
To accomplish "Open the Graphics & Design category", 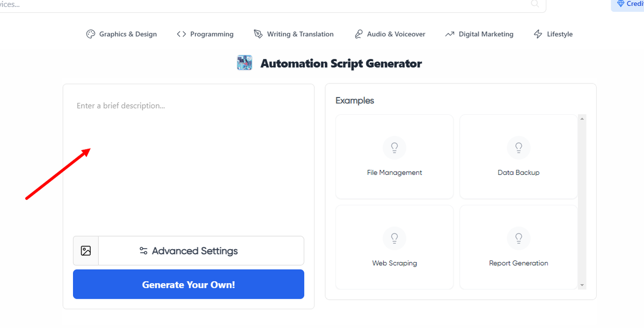I will (128, 34).
